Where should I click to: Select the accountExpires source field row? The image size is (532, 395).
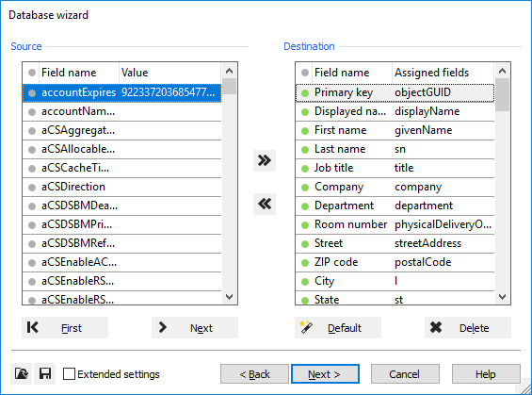tap(121, 92)
